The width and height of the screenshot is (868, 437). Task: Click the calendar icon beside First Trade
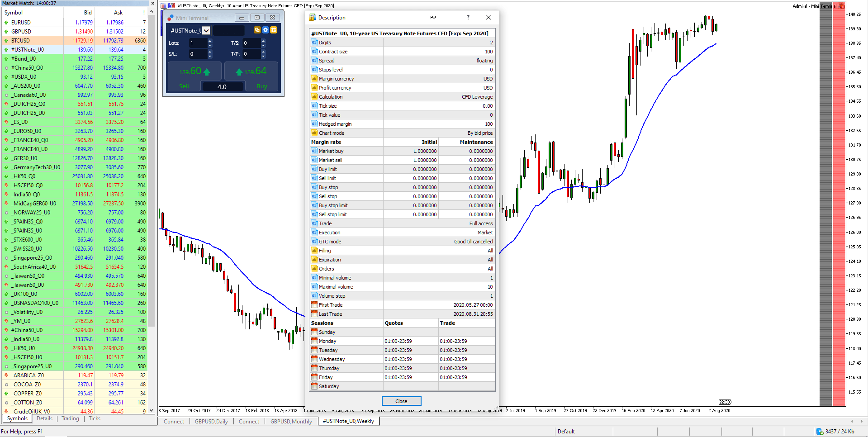(x=314, y=304)
